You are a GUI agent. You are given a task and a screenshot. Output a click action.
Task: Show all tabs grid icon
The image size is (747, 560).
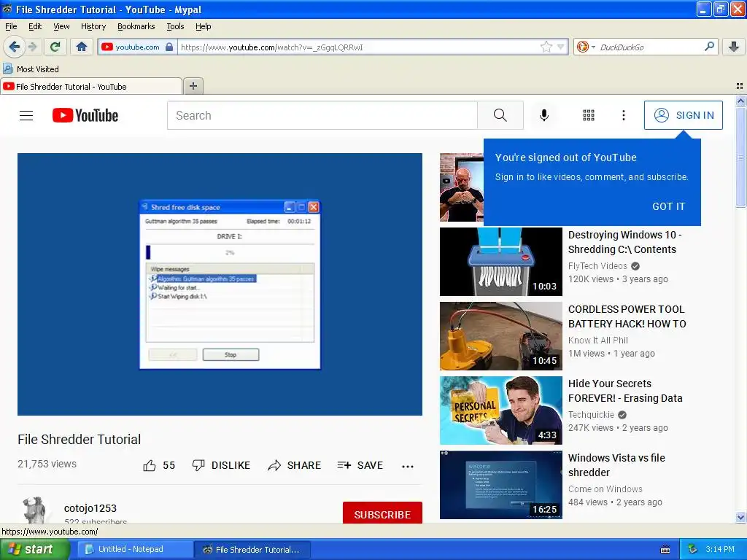[740, 86]
